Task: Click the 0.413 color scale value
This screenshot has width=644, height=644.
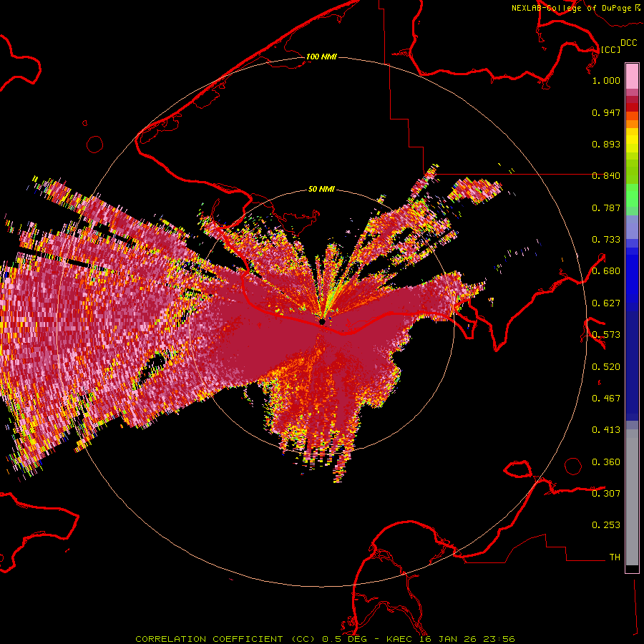Action: click(606, 430)
